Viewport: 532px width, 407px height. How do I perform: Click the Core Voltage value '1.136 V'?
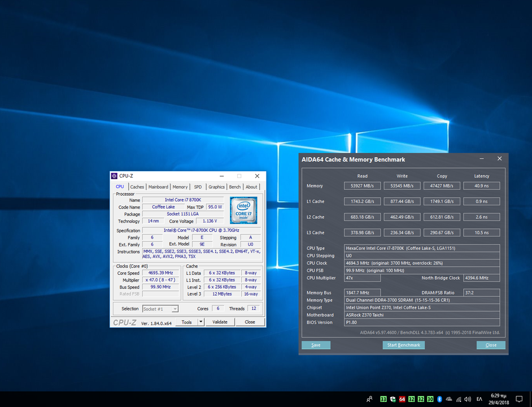210,221
